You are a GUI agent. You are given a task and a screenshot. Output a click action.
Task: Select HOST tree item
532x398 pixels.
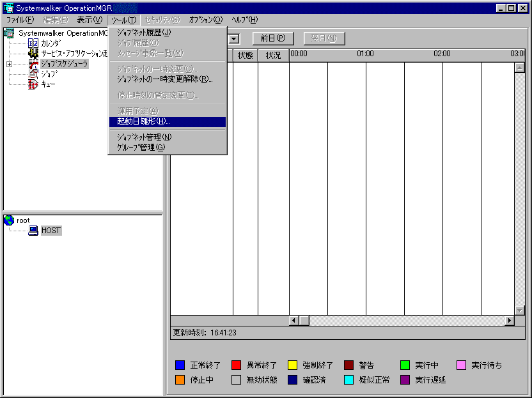[x=51, y=231]
